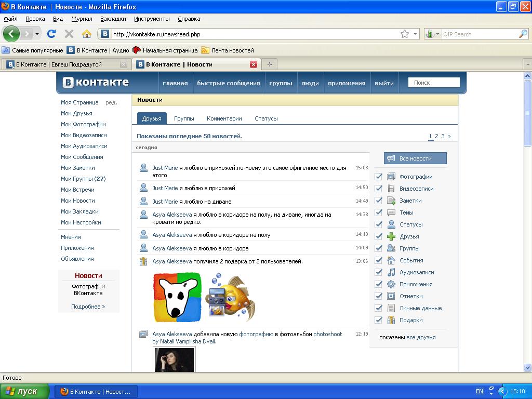Click the VK dog gift image
The height and width of the screenshot is (399, 532).
[177, 297]
